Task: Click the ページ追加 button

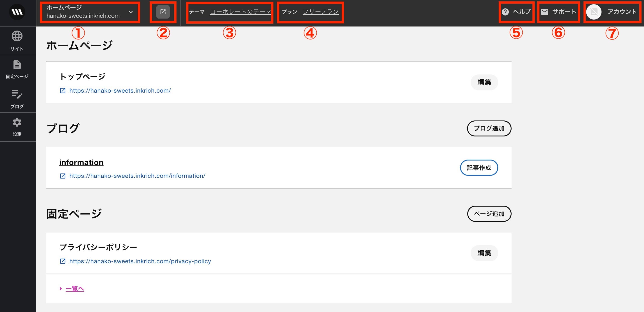Action: click(x=489, y=214)
